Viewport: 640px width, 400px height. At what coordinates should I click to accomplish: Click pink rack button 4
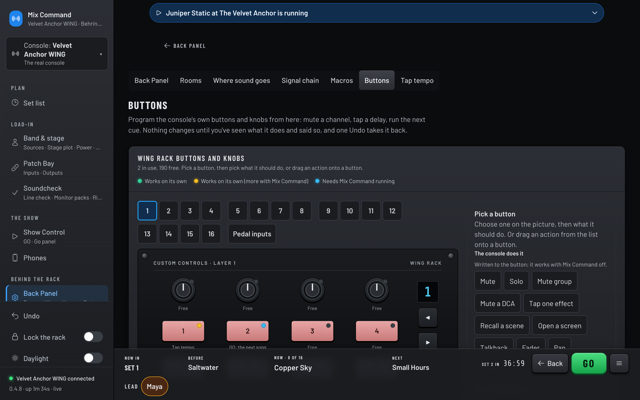point(377,331)
